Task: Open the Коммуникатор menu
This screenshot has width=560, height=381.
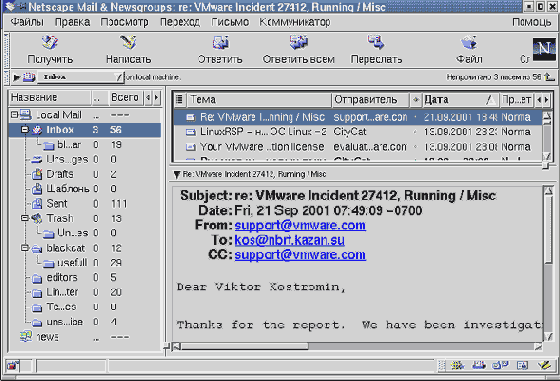Action: click(295, 22)
